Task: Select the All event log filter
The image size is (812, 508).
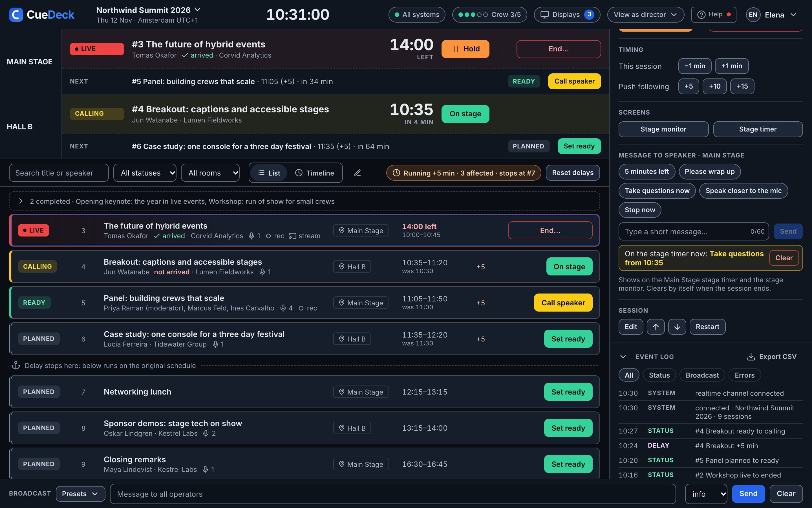Action: (629, 375)
